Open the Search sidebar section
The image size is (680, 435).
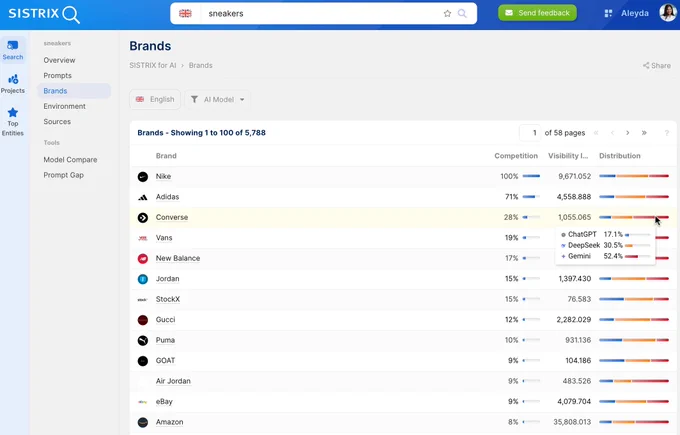[13, 50]
